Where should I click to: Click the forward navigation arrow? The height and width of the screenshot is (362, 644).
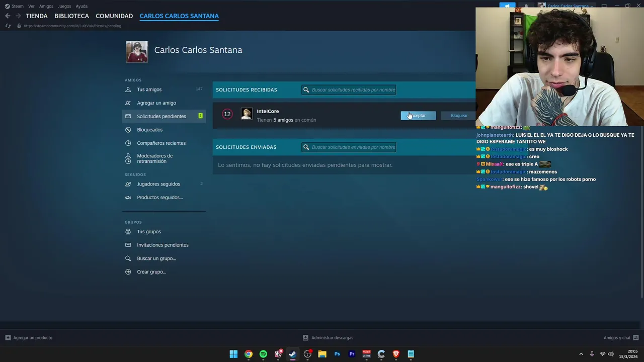pos(18,16)
